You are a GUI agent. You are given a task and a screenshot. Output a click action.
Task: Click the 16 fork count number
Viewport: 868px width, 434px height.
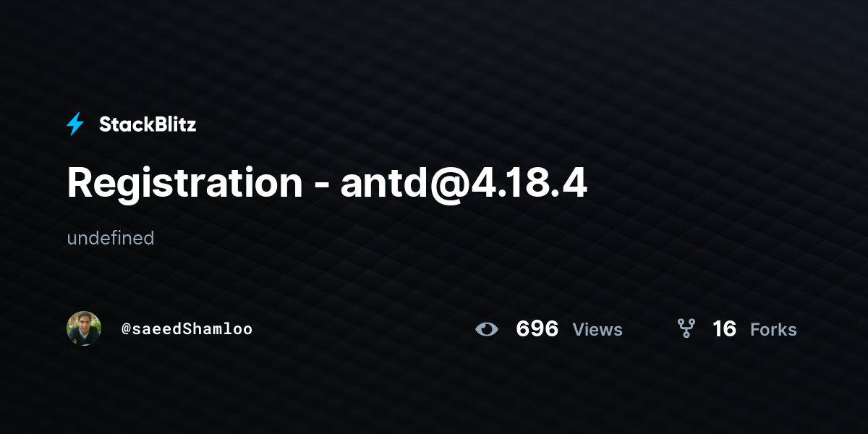coord(724,329)
